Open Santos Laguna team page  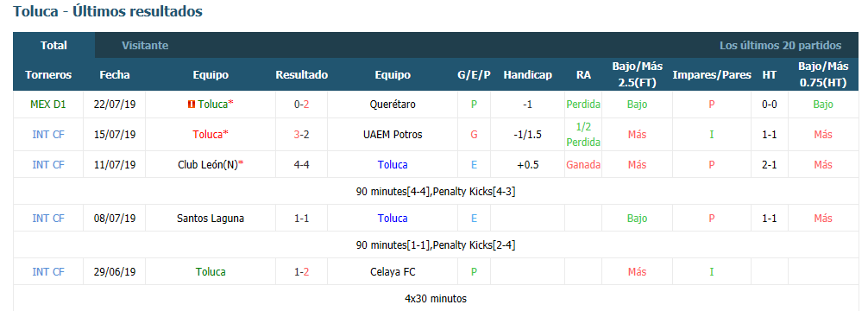211,219
